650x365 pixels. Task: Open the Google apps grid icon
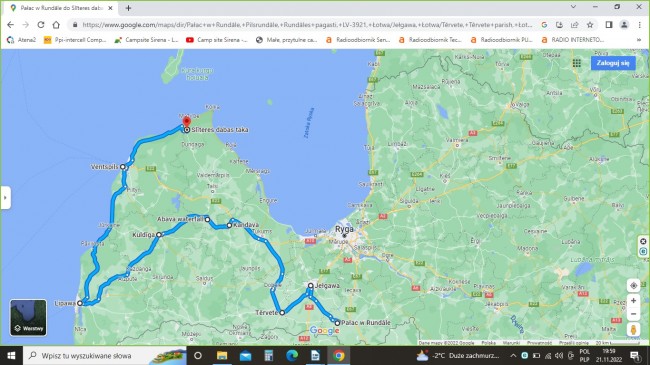pyautogui.click(x=577, y=63)
